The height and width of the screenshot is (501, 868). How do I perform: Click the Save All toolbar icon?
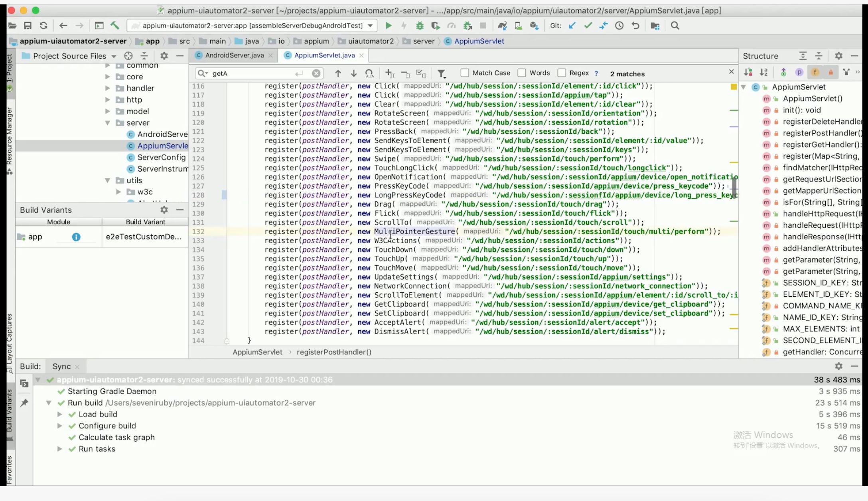click(x=28, y=26)
